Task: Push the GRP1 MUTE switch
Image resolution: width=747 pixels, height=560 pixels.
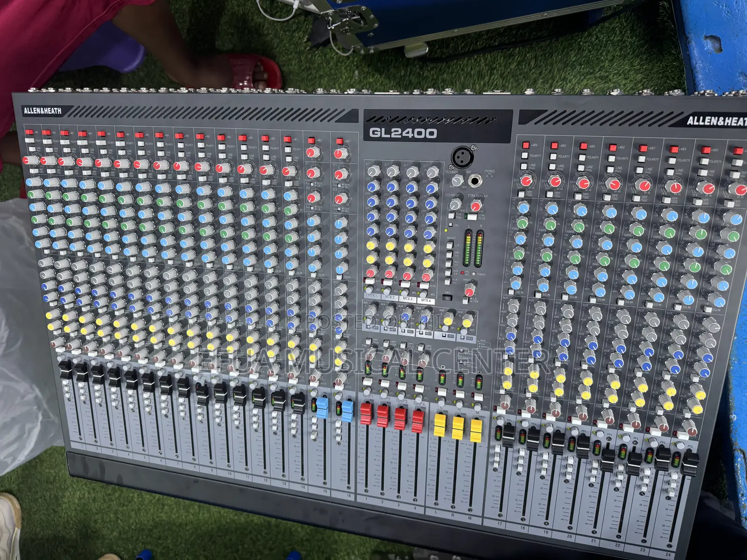Action: coord(366,381)
